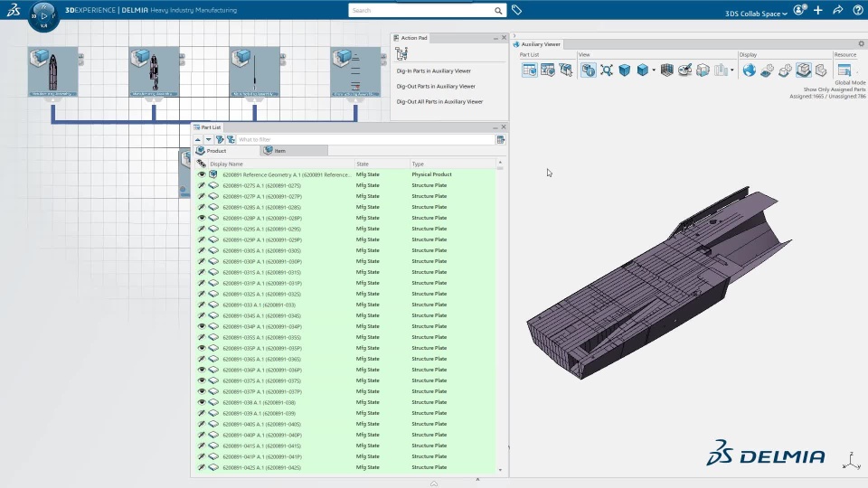Open the dropdown arrow beside the blue cube view icon

[x=654, y=70]
